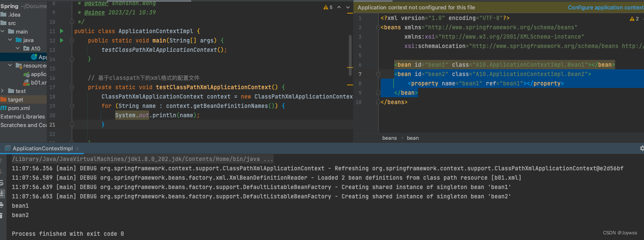The image size is (644, 240).
Task: Click Configure application context link
Action: click(x=606, y=7)
